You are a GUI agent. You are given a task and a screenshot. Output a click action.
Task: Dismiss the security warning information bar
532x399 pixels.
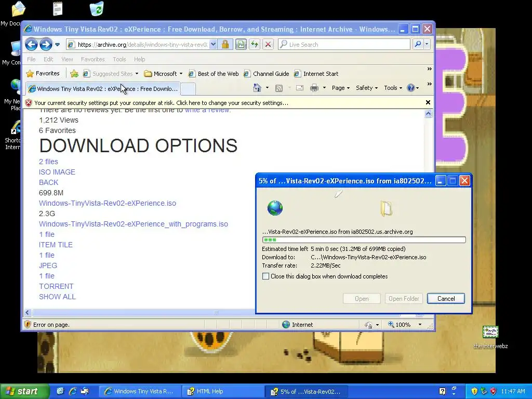[x=428, y=102]
